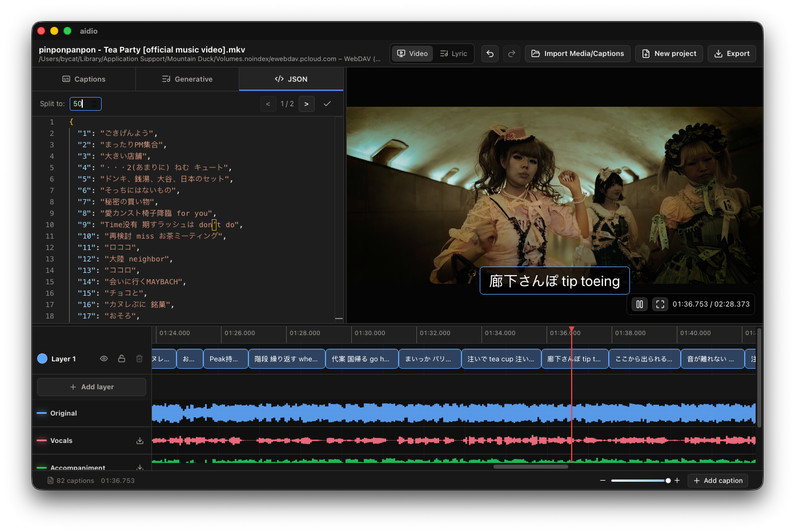
Task: Open the Captions tab
Action: coord(84,79)
